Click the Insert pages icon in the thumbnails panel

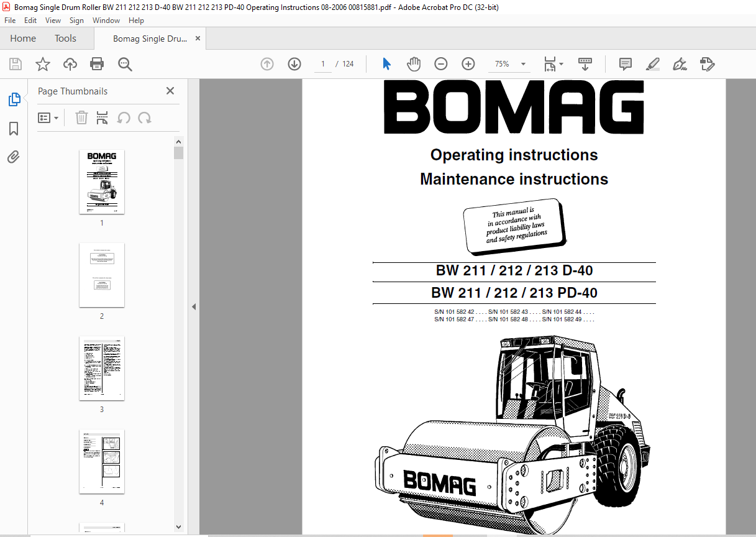point(102,117)
